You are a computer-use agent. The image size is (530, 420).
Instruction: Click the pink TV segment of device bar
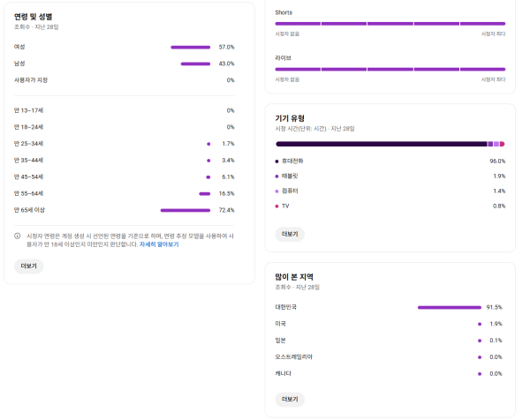tap(503, 144)
